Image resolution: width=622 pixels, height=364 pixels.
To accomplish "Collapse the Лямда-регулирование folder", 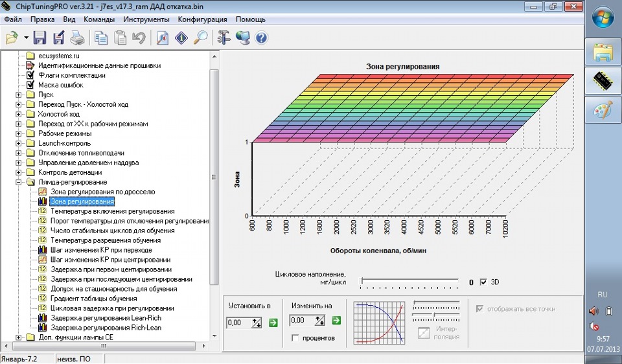I will [x=18, y=182].
